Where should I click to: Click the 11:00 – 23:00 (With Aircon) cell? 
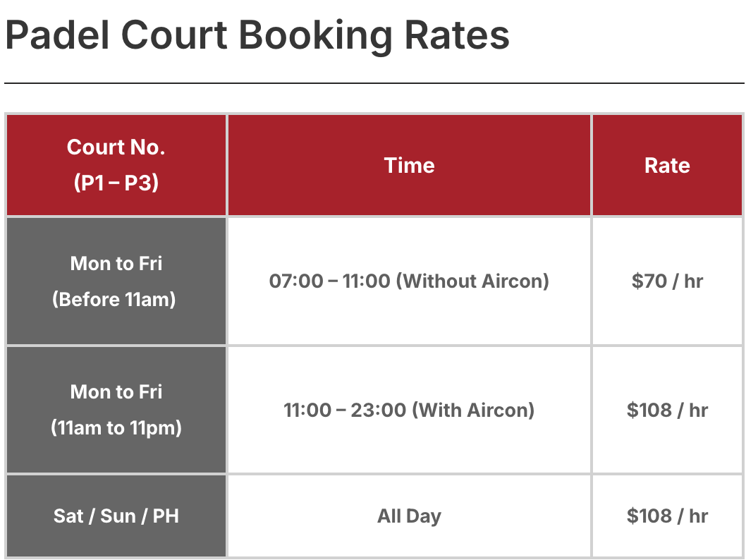(409, 410)
